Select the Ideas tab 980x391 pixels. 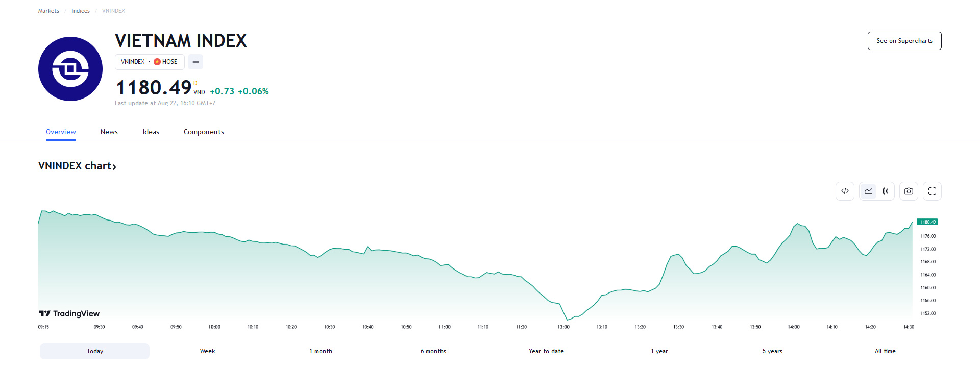tap(151, 132)
